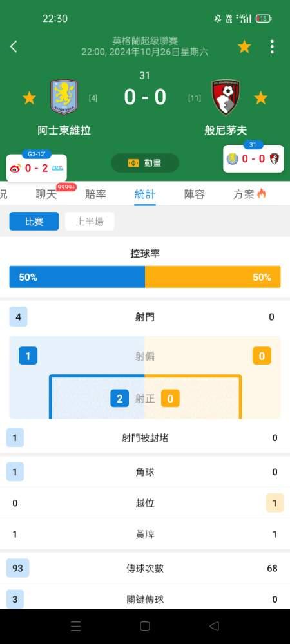Viewport: 290px width, 644px height.
Task: Toggle the match favorite star at top
Action: [244, 47]
